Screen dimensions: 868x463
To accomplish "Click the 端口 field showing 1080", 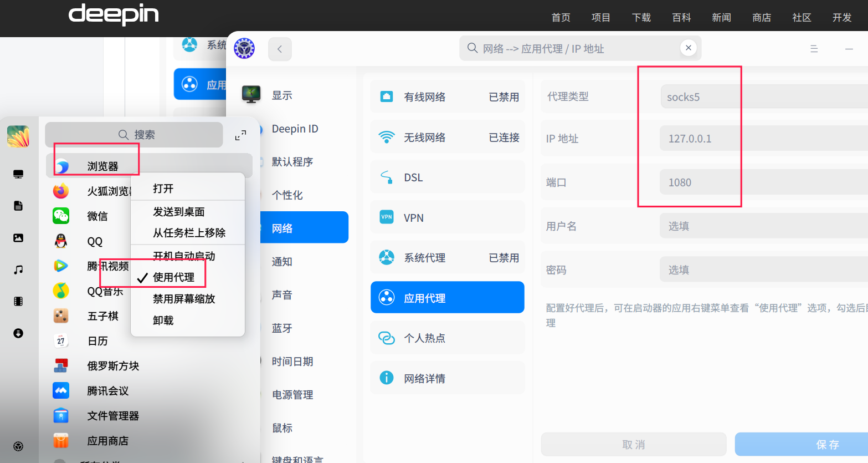I will (764, 182).
